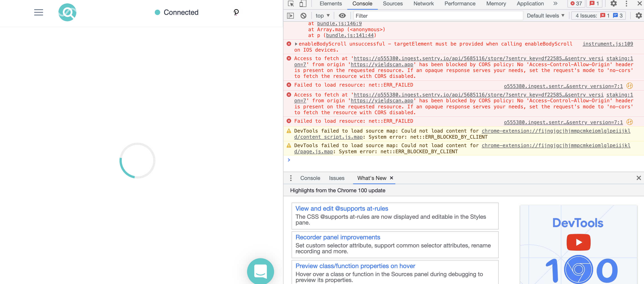The width and height of the screenshot is (644, 284).
Task: Toggle the console sidebar panel
Action: tap(290, 16)
